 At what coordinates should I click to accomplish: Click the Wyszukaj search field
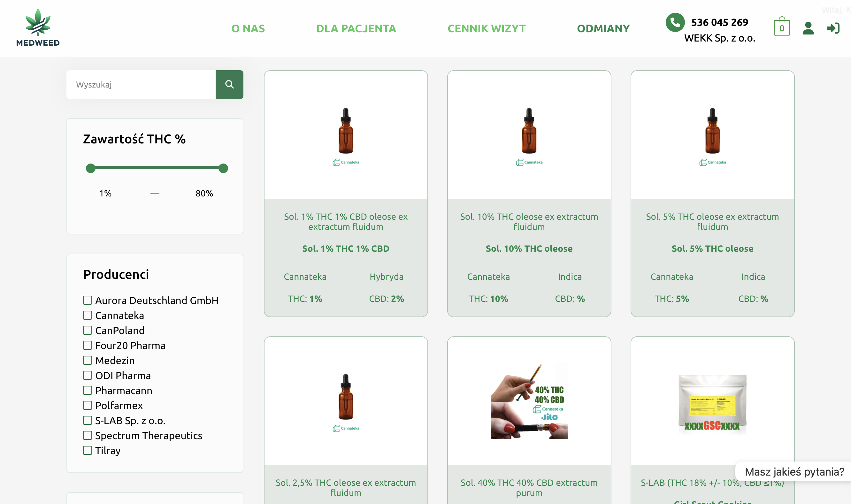(141, 85)
